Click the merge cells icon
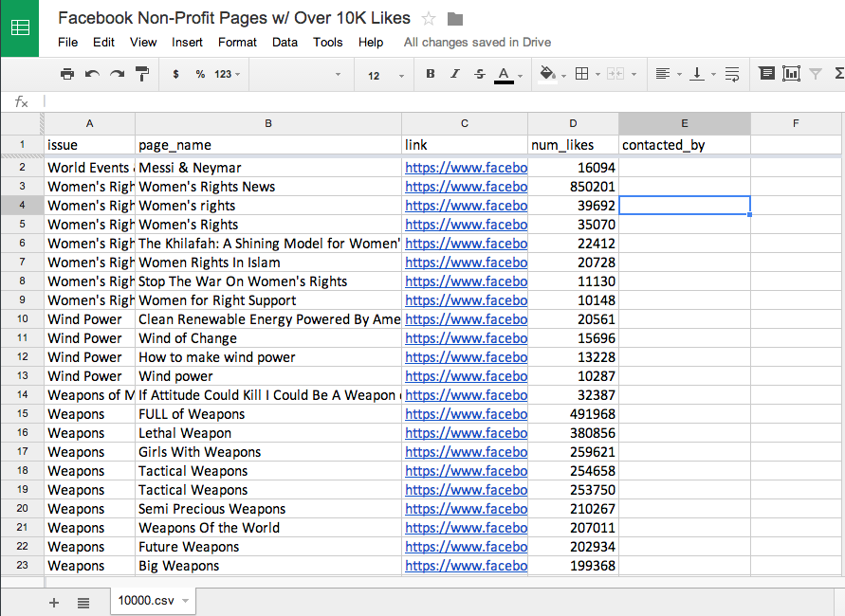 tap(615, 74)
